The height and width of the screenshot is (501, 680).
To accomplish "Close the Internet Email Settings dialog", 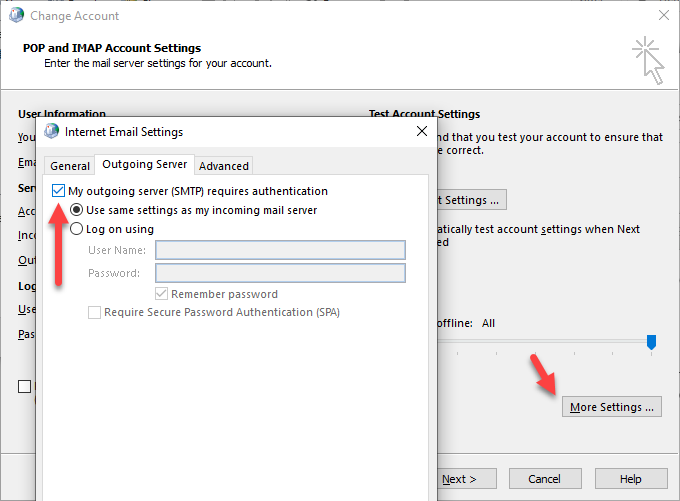I will click(x=421, y=131).
